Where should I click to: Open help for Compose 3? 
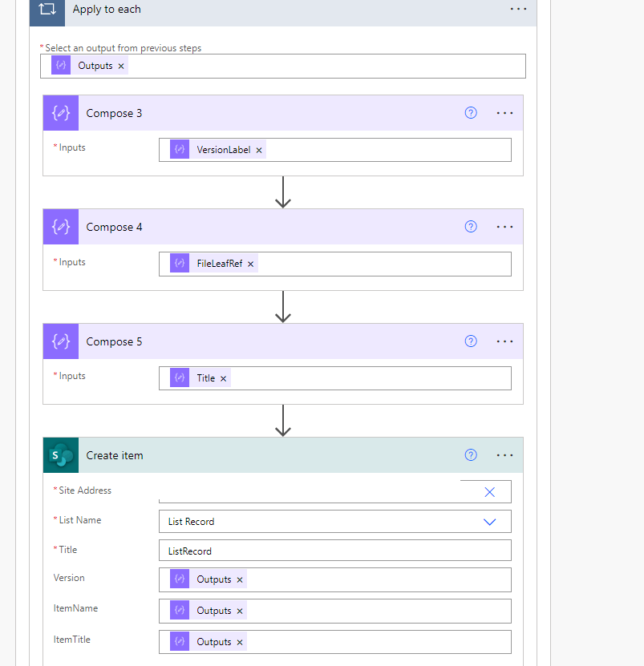pyautogui.click(x=471, y=113)
